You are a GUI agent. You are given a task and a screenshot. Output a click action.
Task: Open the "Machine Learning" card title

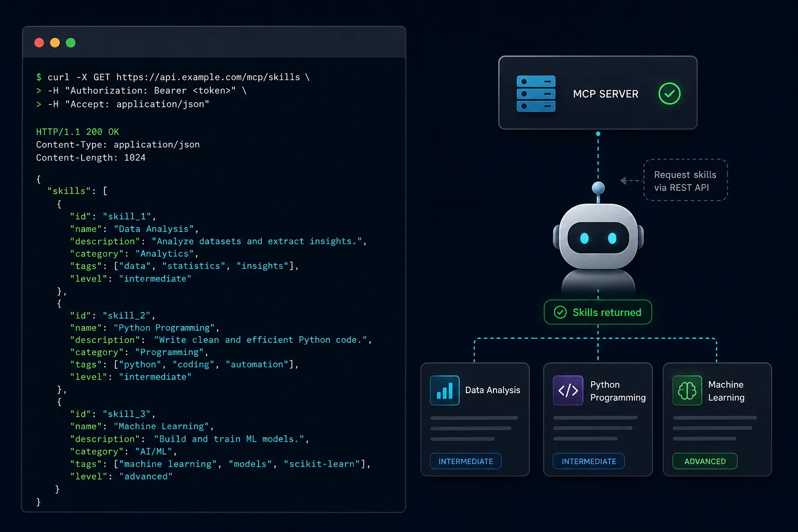click(x=726, y=391)
